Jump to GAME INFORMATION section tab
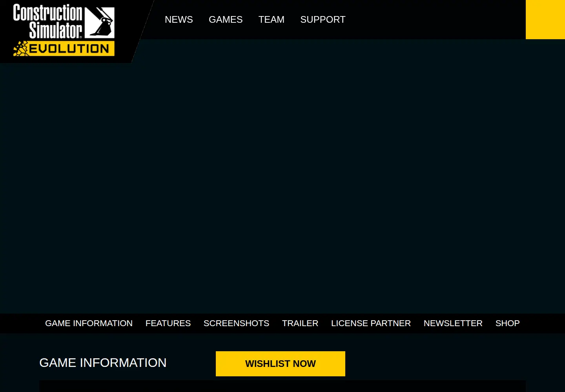565x392 pixels. click(89, 323)
